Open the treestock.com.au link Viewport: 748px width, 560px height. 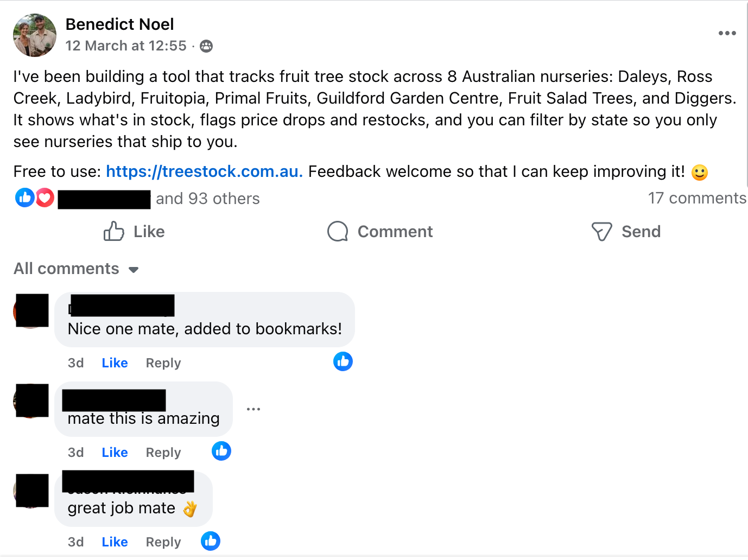coord(204,171)
